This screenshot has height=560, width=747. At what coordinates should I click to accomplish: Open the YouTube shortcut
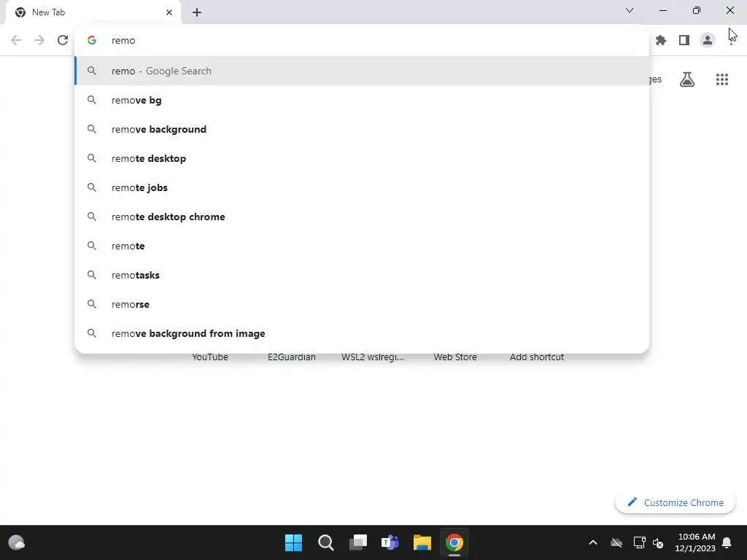[x=210, y=357]
